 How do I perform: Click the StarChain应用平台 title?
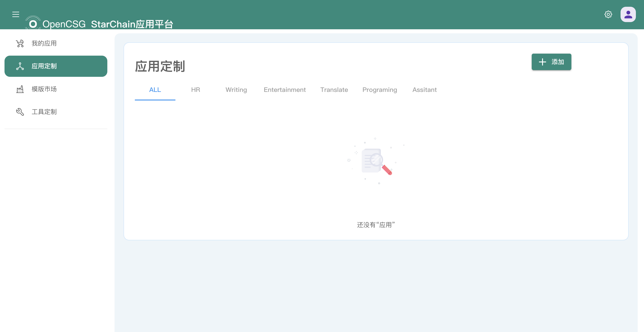click(x=132, y=24)
